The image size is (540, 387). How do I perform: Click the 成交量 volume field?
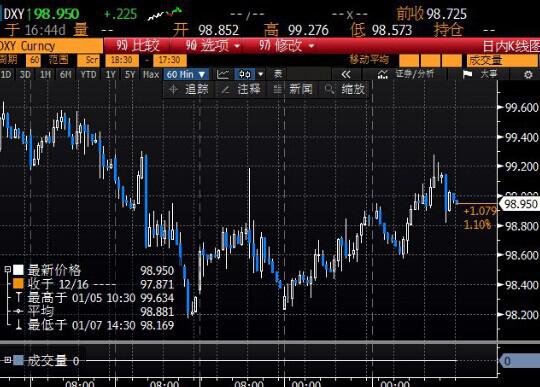(502, 60)
